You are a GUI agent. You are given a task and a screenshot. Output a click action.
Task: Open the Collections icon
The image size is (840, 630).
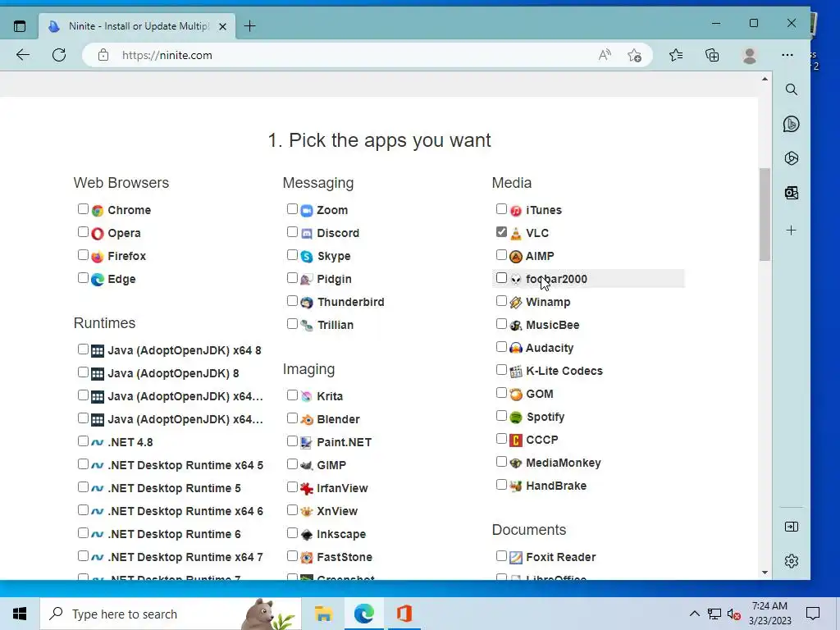coord(712,55)
